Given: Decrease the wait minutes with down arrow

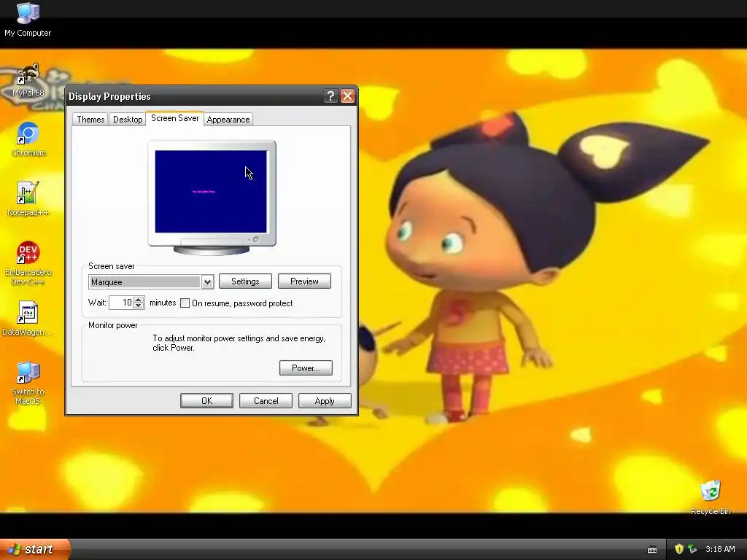Looking at the screenshot, I should pyautogui.click(x=139, y=306).
